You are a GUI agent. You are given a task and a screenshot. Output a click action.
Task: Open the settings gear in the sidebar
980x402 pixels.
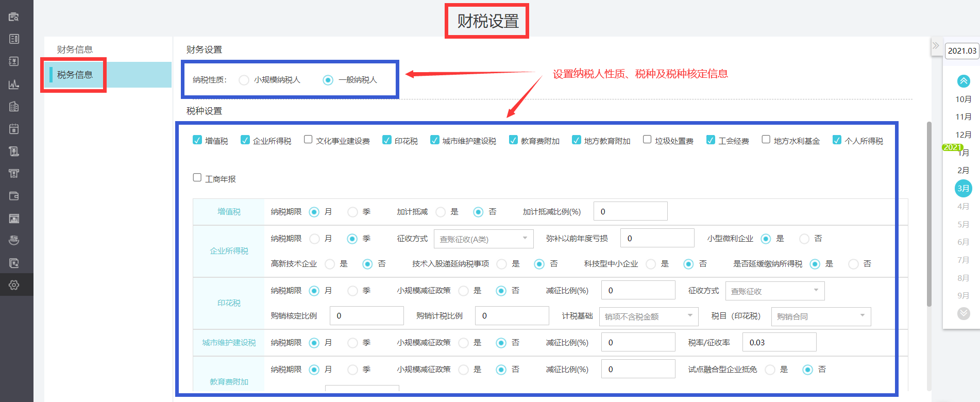point(14,285)
